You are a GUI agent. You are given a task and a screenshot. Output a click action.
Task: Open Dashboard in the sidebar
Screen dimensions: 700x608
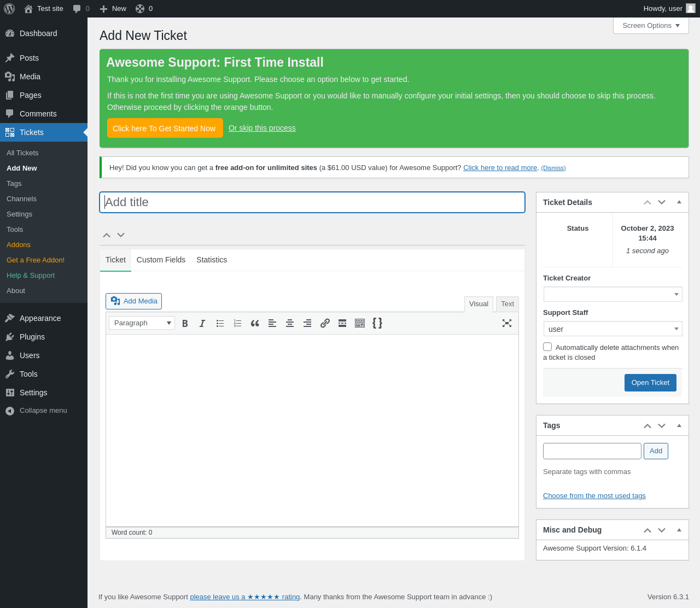click(44, 33)
